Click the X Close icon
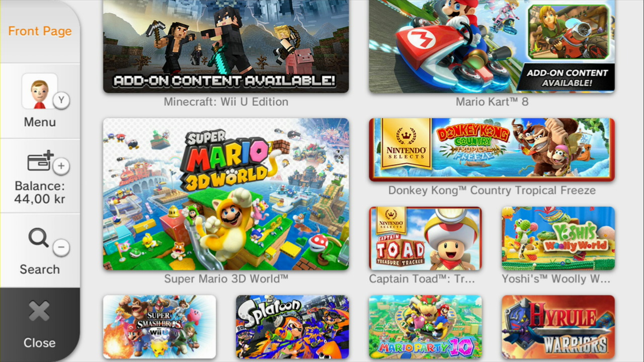The width and height of the screenshot is (644, 362). (x=39, y=312)
